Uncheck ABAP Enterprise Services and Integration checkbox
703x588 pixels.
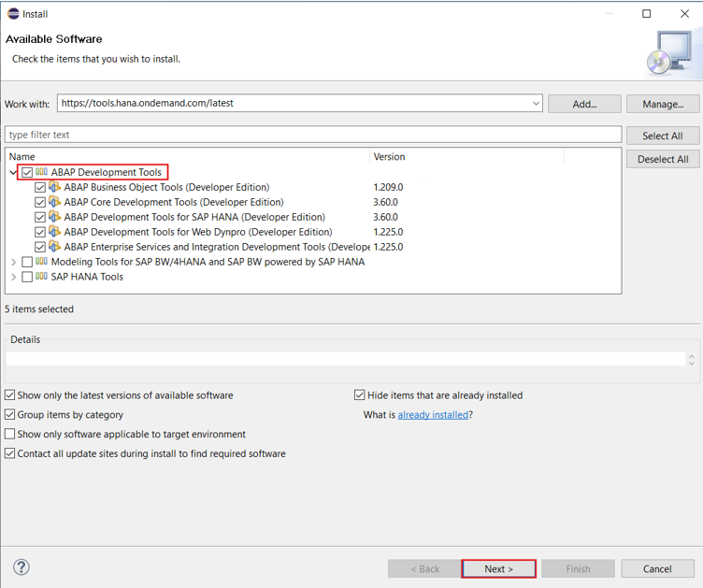[40, 247]
